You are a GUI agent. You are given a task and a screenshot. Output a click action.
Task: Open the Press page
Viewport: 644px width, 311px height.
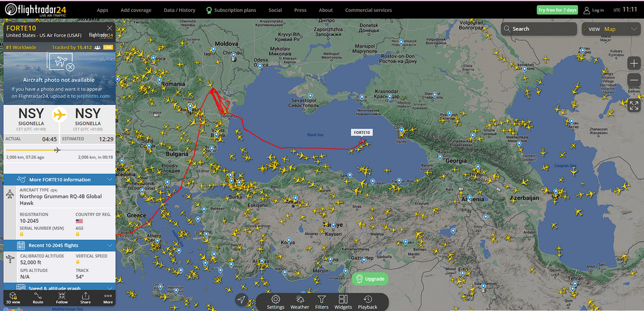click(300, 10)
